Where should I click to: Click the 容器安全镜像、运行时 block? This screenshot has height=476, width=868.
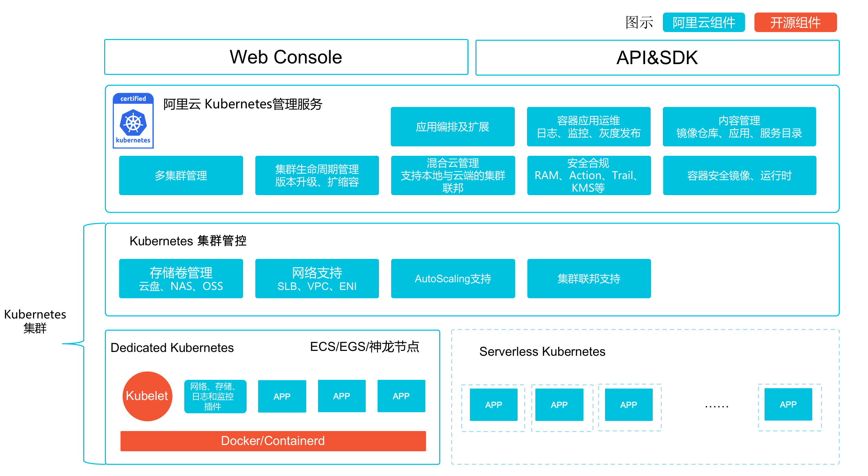point(739,175)
